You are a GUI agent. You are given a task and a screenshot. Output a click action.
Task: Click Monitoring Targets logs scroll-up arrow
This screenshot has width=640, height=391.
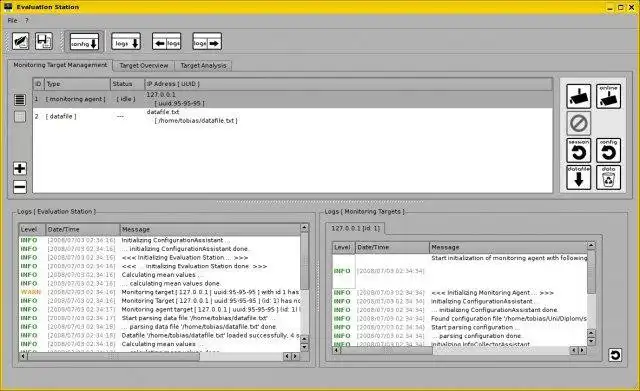pos(591,246)
